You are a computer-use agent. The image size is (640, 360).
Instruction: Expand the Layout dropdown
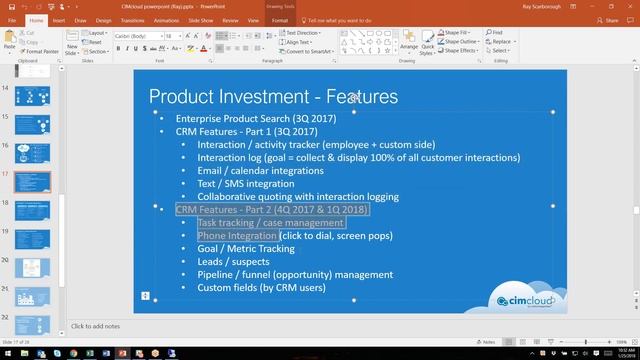coord(95,33)
